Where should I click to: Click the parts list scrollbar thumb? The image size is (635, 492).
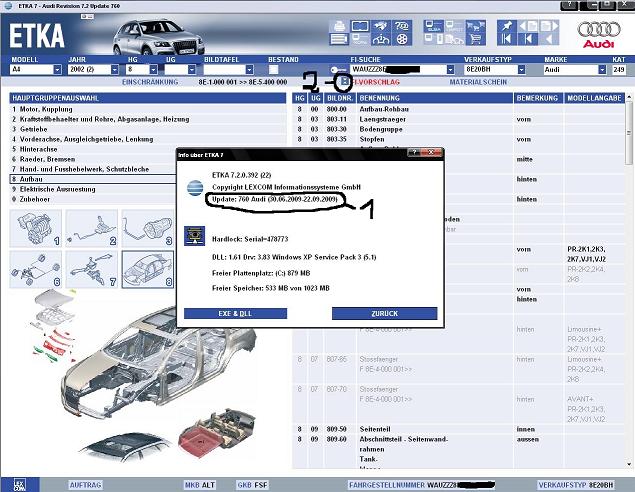point(629,133)
